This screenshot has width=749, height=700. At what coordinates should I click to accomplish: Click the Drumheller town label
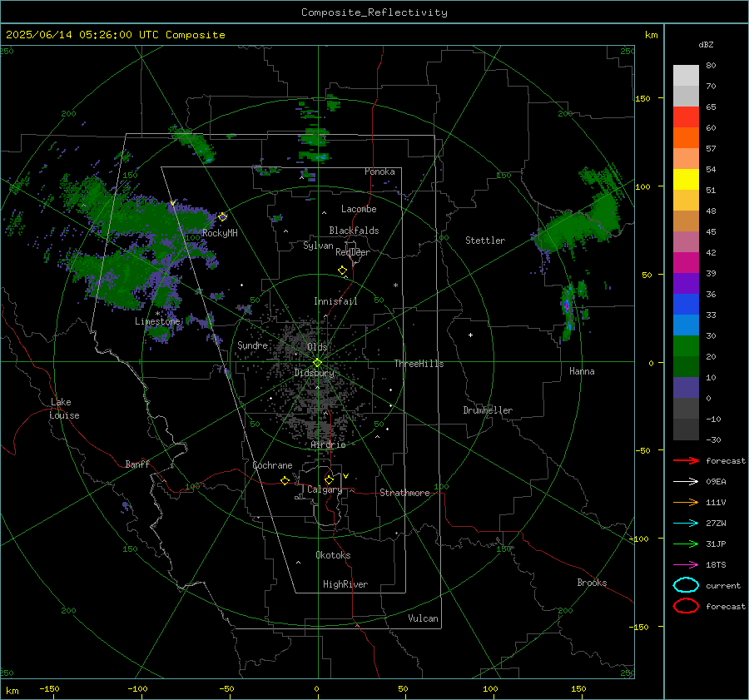(x=488, y=410)
